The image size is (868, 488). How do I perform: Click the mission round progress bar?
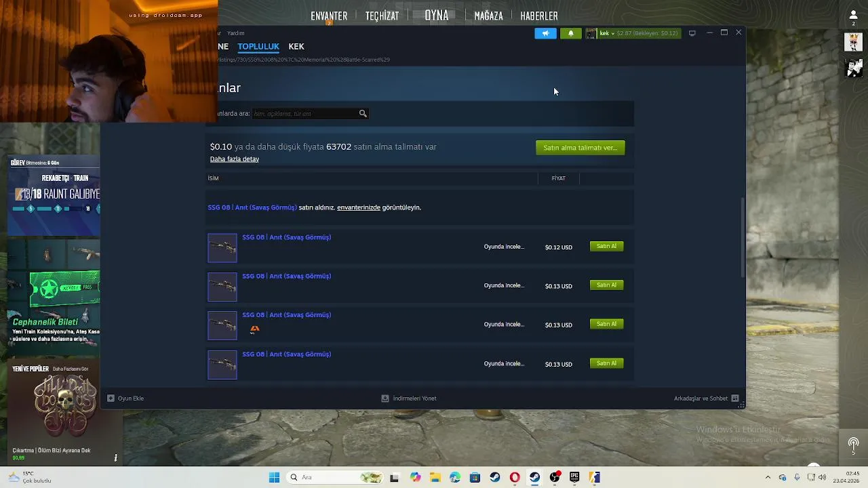[x=56, y=209]
